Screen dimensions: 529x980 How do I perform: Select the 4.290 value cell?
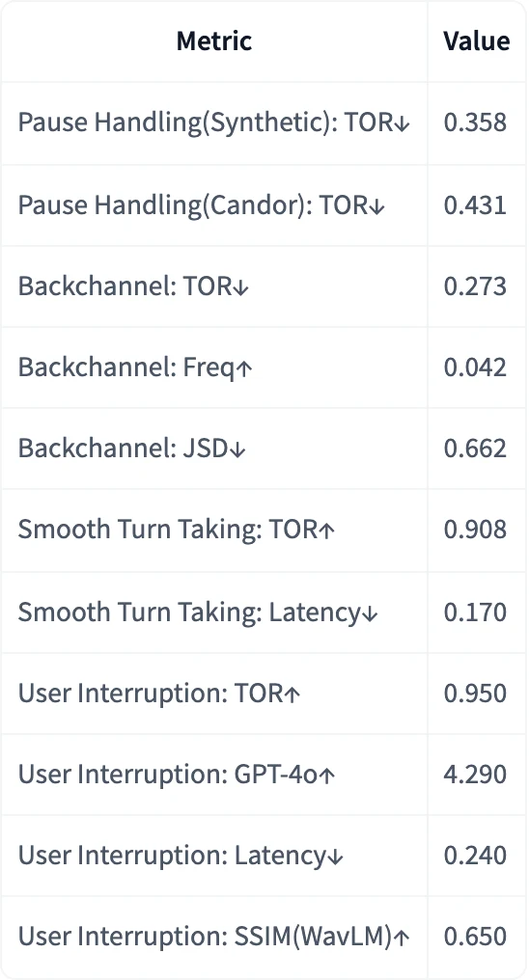[x=477, y=775]
